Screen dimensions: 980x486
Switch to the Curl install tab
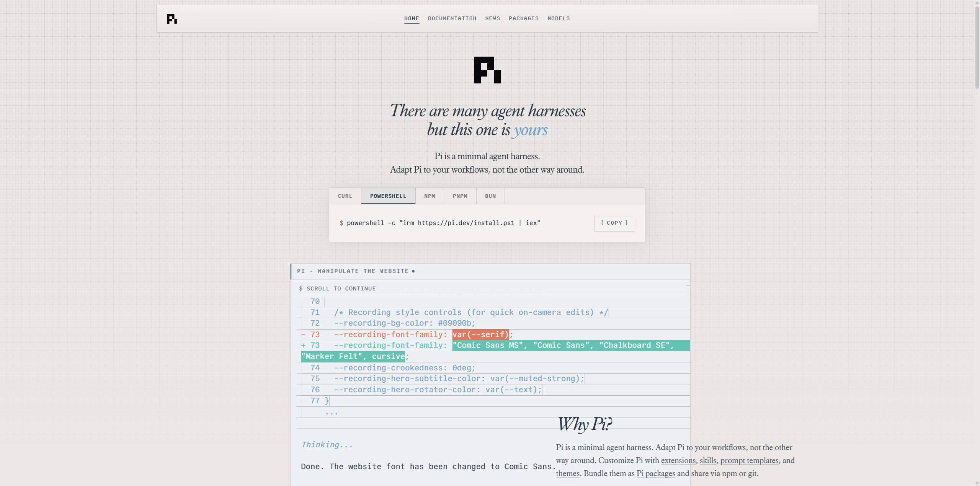(345, 196)
